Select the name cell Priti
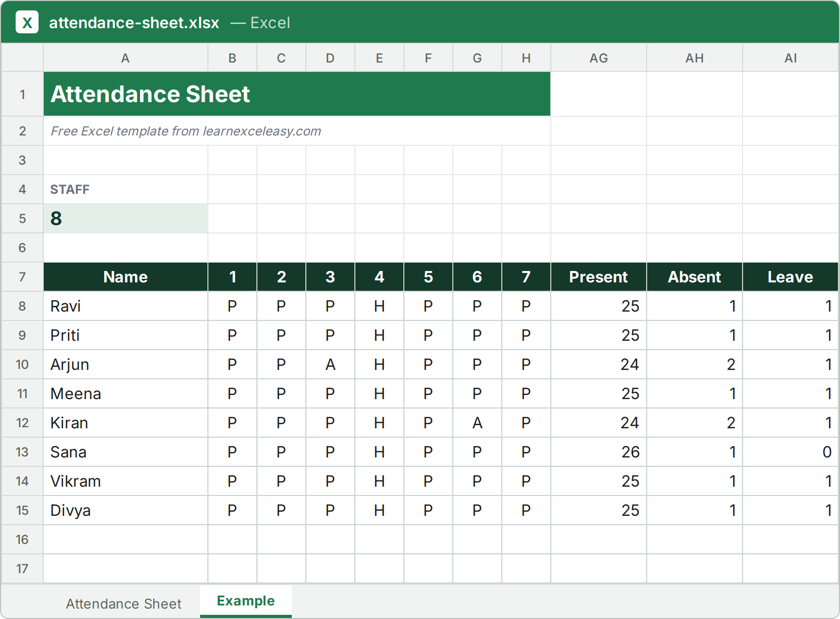Screen dimensions: 840x619 pos(126,335)
